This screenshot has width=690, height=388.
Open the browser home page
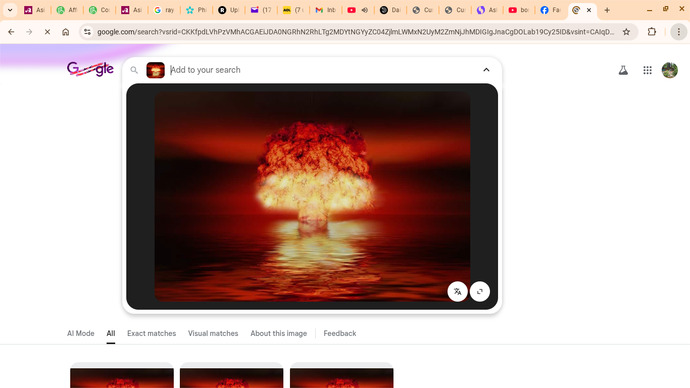pyautogui.click(x=66, y=32)
